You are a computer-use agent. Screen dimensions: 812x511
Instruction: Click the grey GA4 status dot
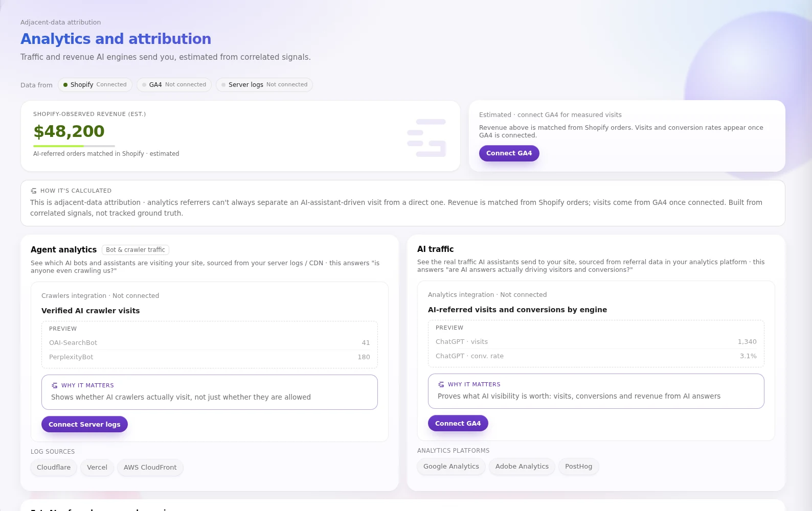tap(144, 85)
